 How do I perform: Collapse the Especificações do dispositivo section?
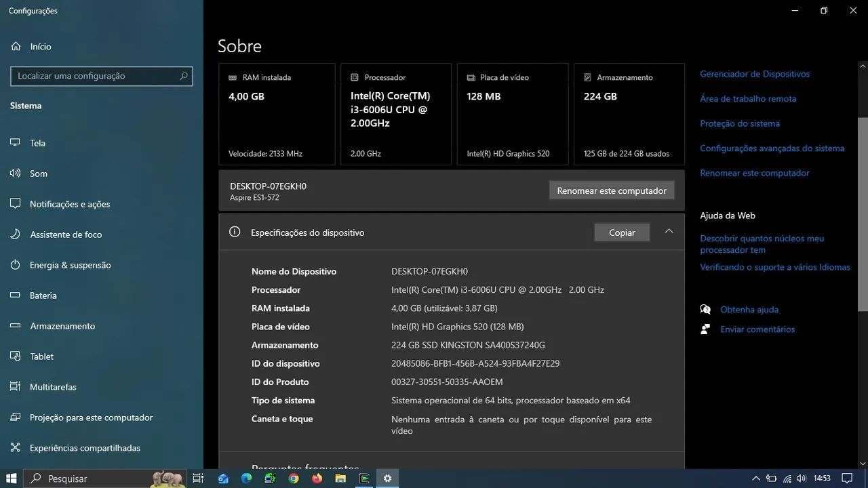point(669,232)
